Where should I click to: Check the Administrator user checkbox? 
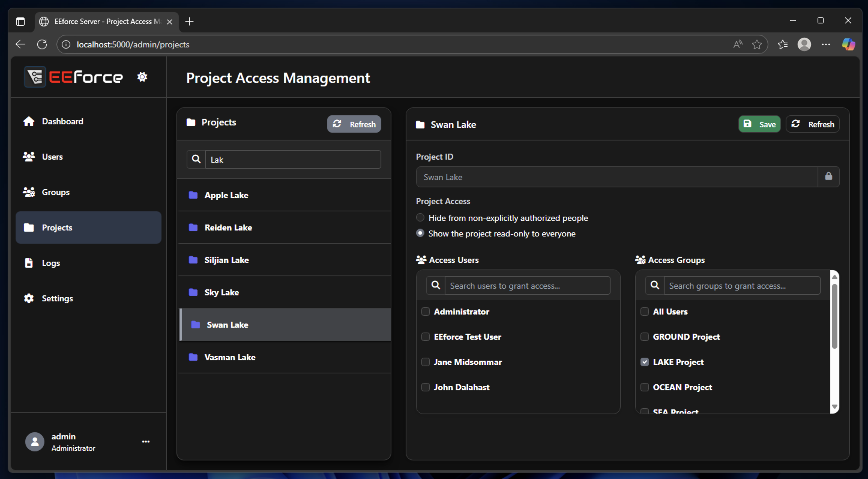[426, 312]
